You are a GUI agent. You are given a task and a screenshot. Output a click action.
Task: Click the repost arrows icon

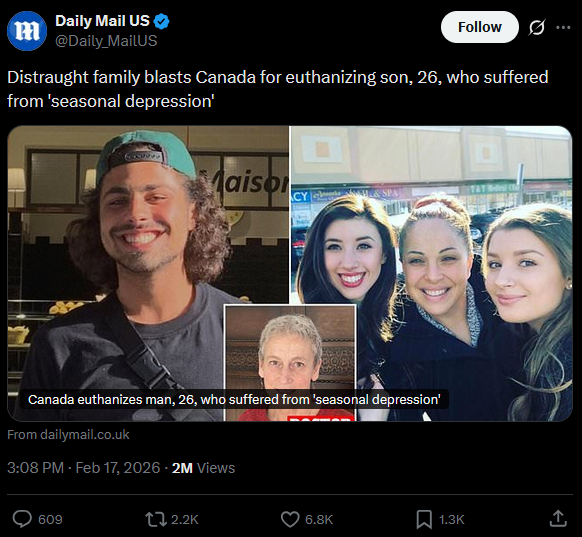[156, 519]
